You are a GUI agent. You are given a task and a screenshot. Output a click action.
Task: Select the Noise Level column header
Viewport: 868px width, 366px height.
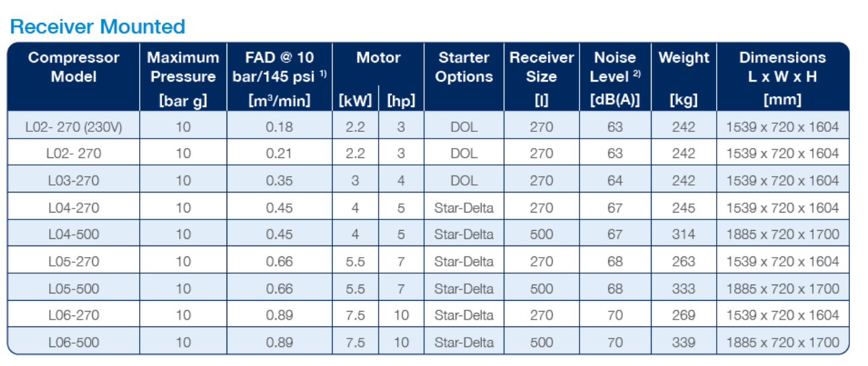click(615, 67)
